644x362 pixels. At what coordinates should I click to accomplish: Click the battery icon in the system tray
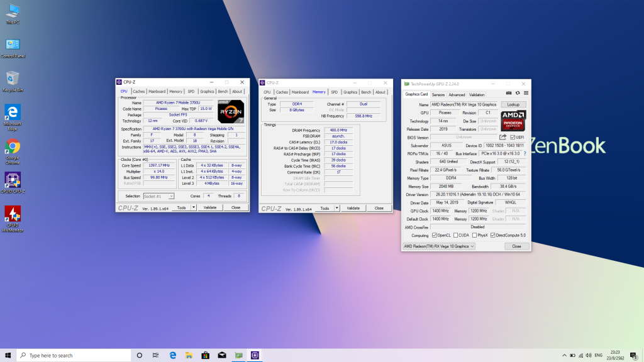click(x=572, y=356)
